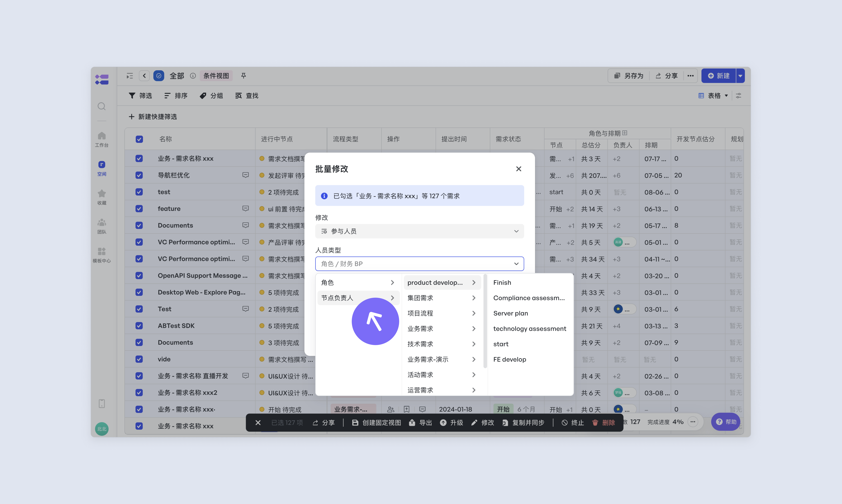
Task: Click the 新建 button
Action: click(x=719, y=76)
